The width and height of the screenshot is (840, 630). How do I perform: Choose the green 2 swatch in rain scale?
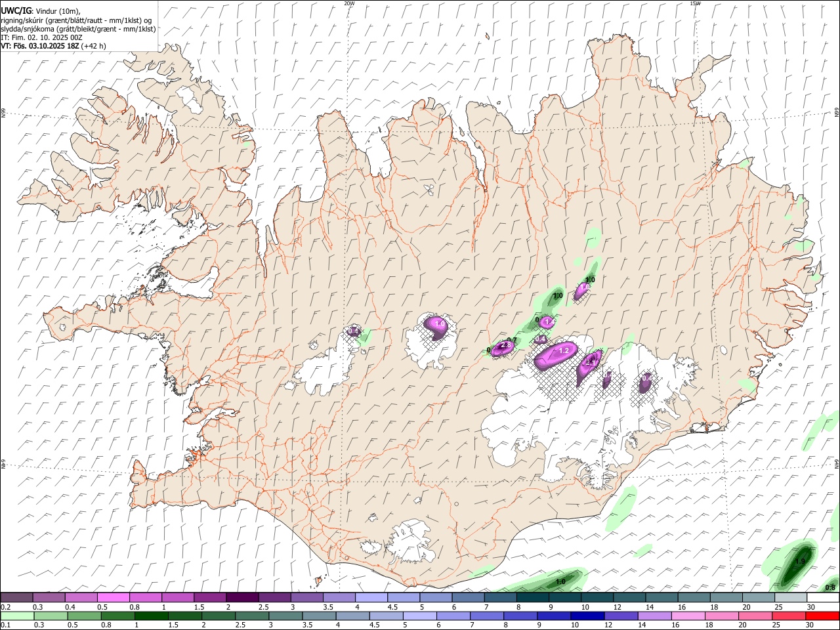[x=219, y=616]
